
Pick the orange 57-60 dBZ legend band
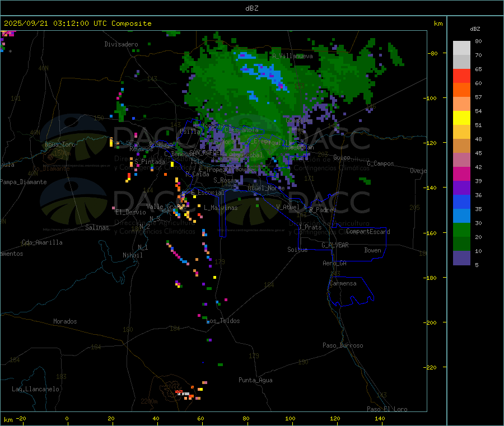(461, 90)
